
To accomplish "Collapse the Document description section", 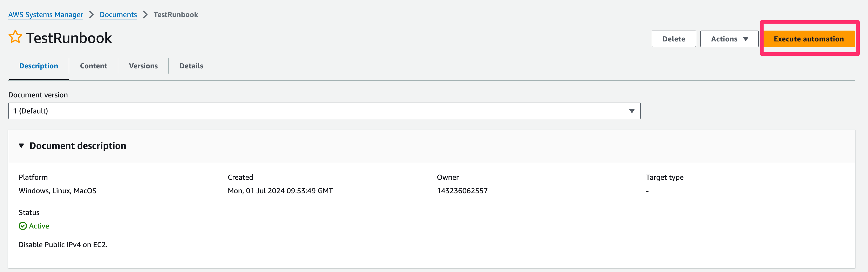I will coord(21,146).
